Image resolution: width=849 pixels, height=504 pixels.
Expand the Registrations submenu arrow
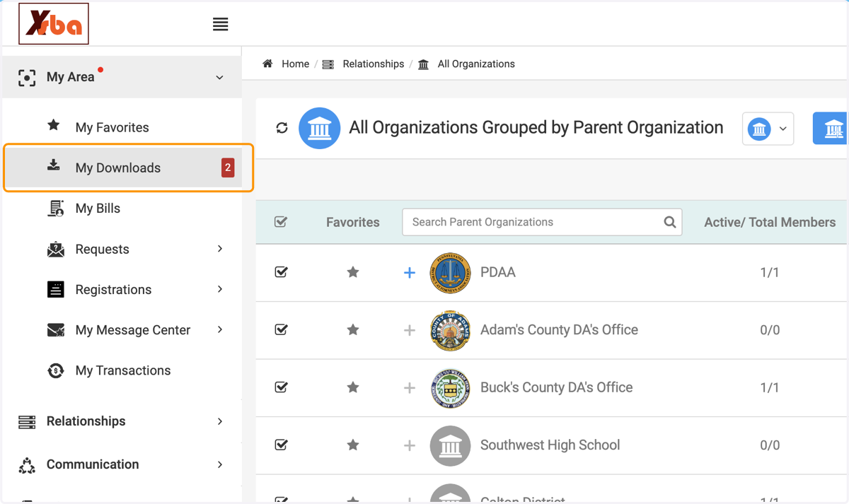[220, 289]
